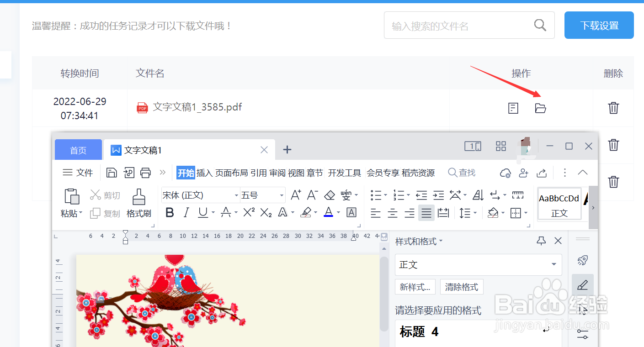Toggle Bold formatting

coord(170,213)
